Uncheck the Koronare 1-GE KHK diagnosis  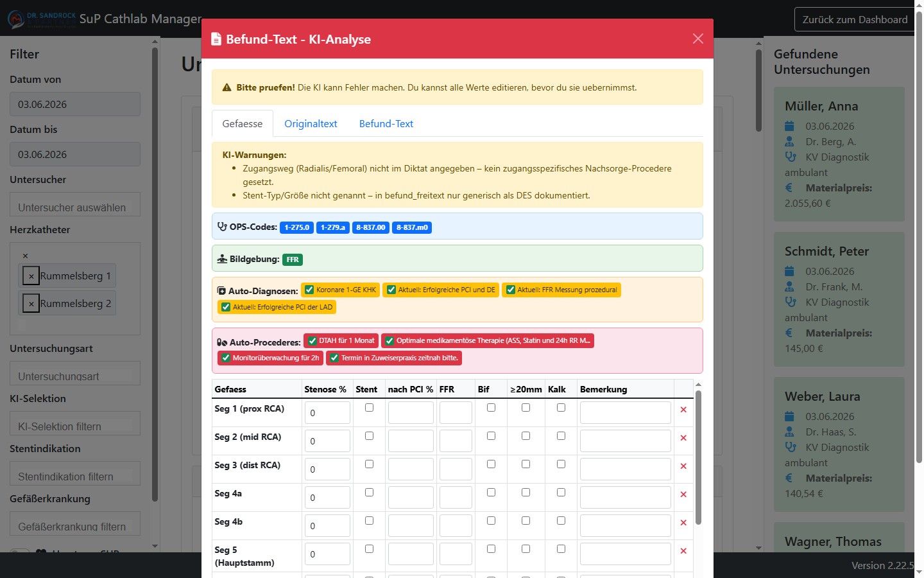pyautogui.click(x=309, y=290)
